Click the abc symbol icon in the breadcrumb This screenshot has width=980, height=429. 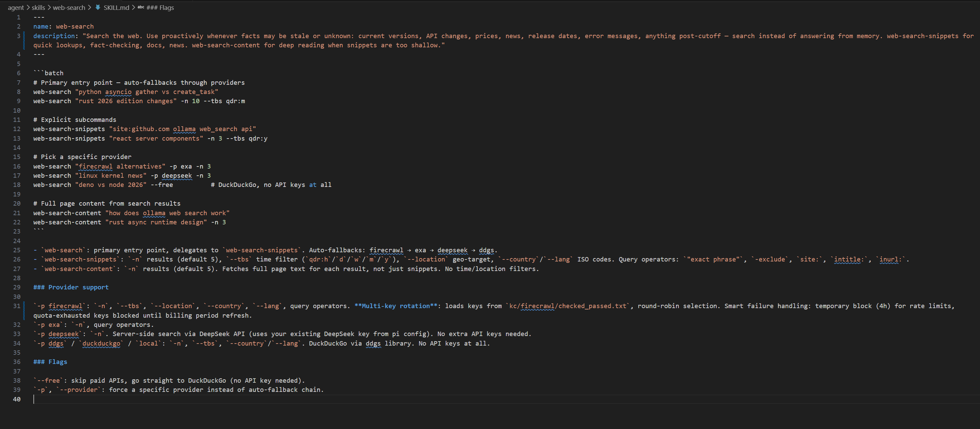tap(141, 7)
